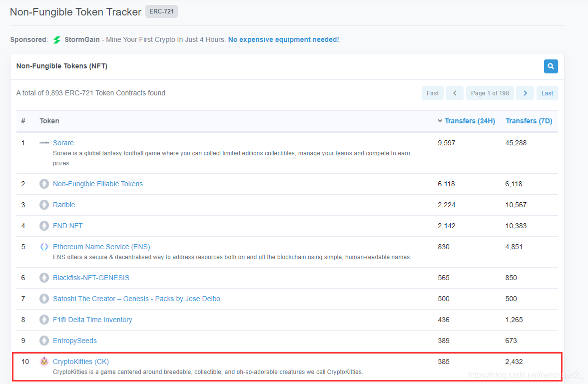Open the blue search magnifier button
588x384 pixels.
551,66
